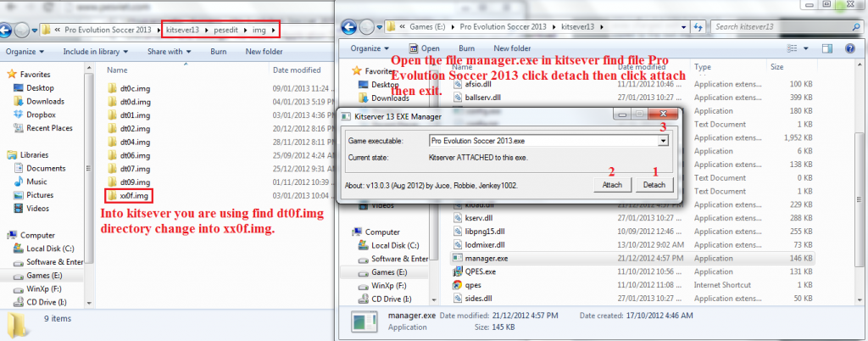Click Burn in right window toolbar
This screenshot has width=868, height=341.
[467, 48]
